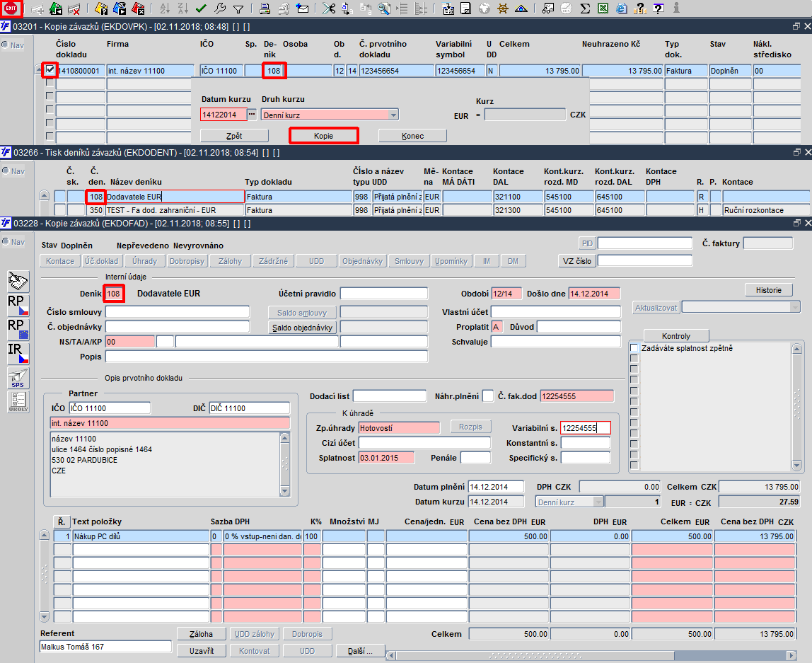The width and height of the screenshot is (812, 663).
Task: Click the filter funnel toolbar icon
Action: coord(238,8)
